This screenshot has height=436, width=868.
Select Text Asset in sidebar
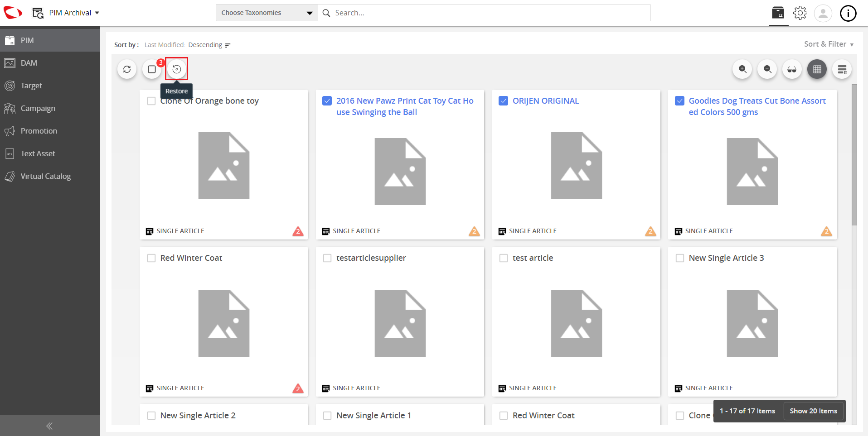(50, 153)
